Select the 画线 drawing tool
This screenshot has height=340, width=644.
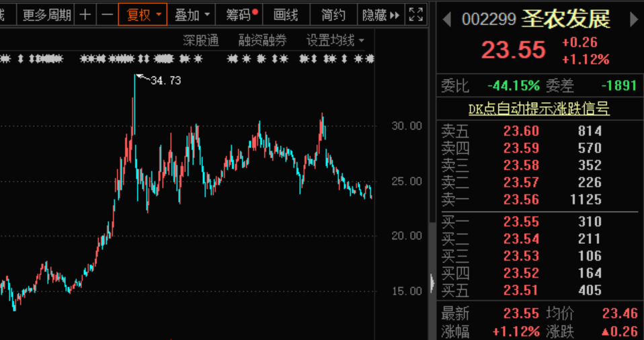tap(286, 15)
